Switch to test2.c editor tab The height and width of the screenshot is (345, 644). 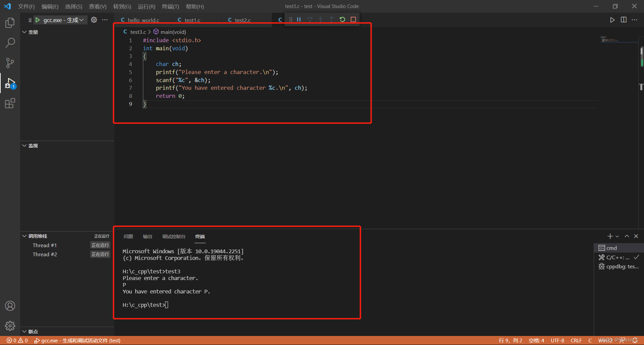point(247,20)
